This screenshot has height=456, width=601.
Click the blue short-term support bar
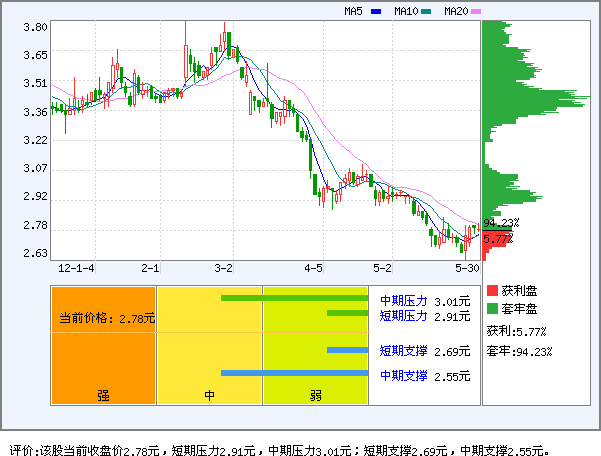(347, 350)
